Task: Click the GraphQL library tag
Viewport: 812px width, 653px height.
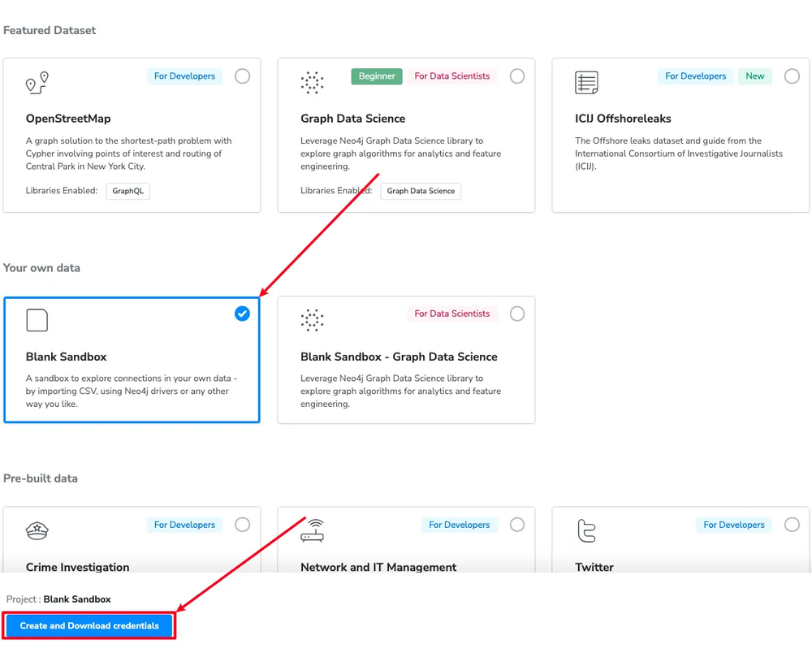Action: tap(127, 191)
